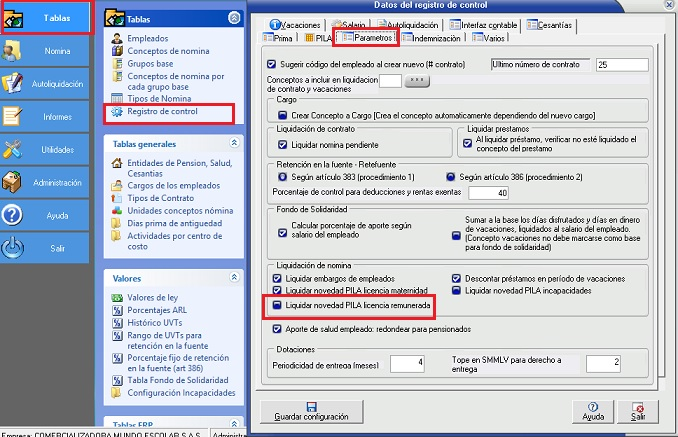
Task: Click the Nomina sidebar icon
Action: pyautogui.click(x=14, y=51)
